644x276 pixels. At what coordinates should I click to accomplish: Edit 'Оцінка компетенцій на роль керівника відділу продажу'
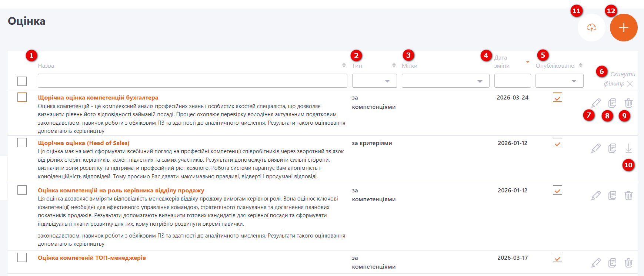tap(596, 195)
